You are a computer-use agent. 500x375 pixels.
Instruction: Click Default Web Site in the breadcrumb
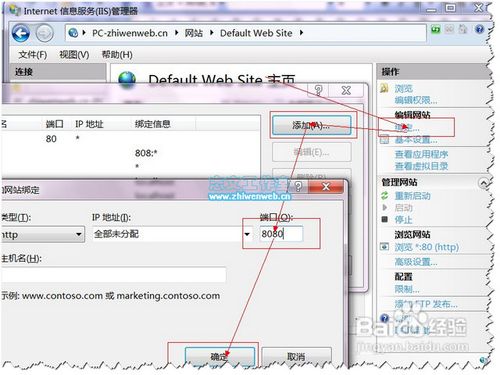click(256, 33)
